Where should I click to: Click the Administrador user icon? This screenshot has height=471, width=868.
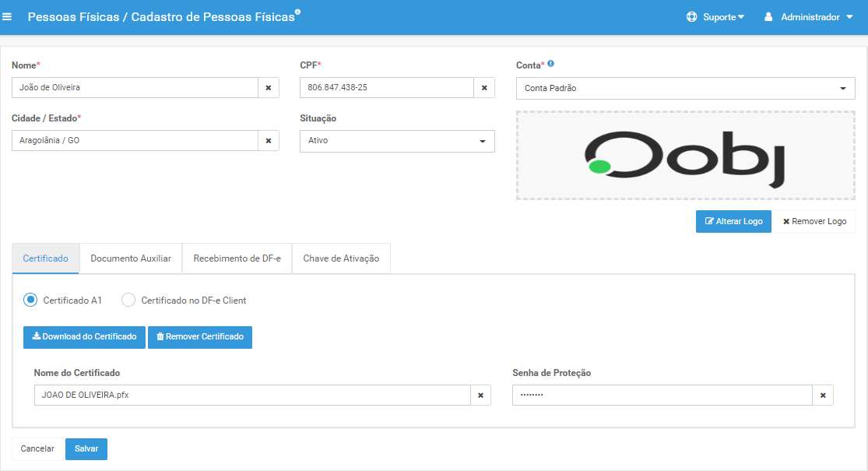[768, 17]
